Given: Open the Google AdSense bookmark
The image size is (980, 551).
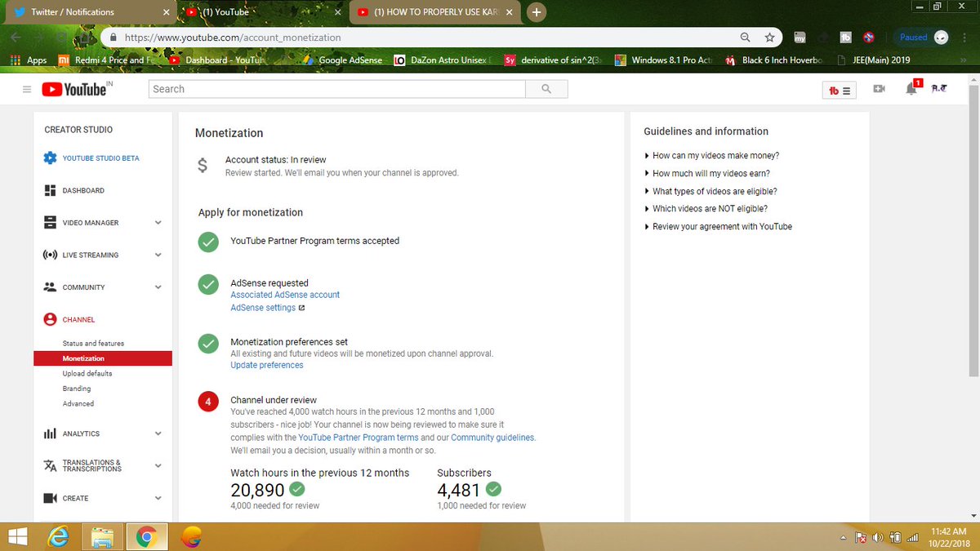Looking at the screenshot, I should (342, 60).
